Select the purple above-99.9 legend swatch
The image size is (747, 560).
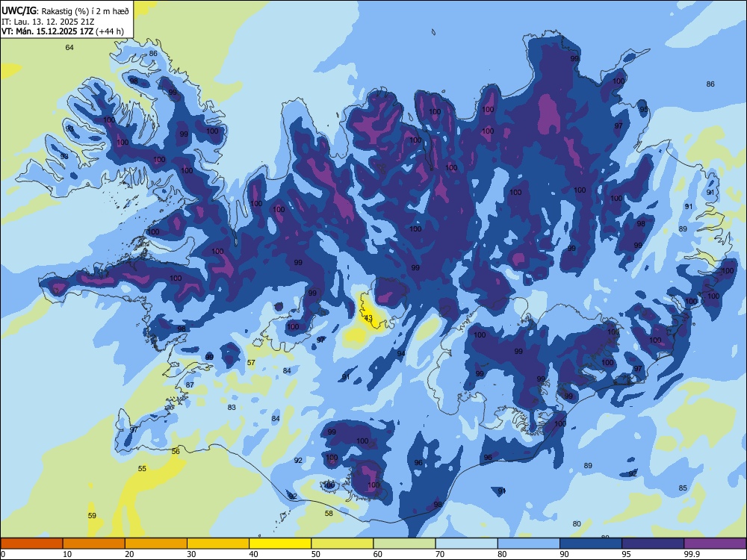[x=715, y=544]
